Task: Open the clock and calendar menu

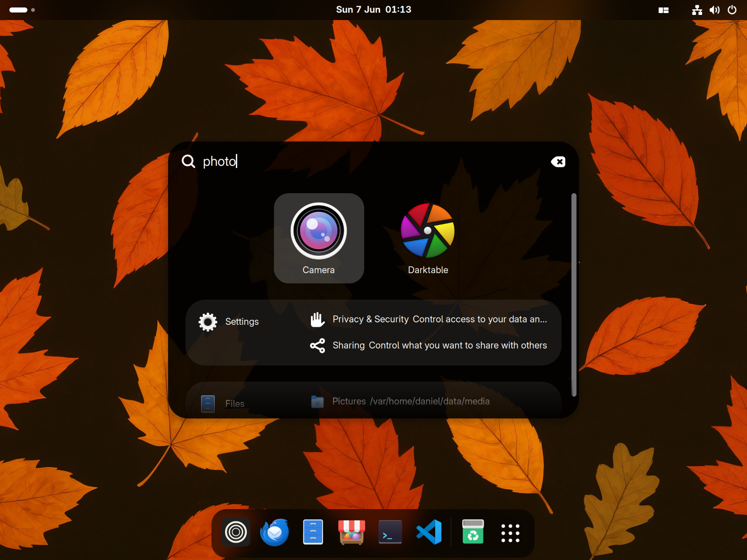Action: pyautogui.click(x=373, y=10)
